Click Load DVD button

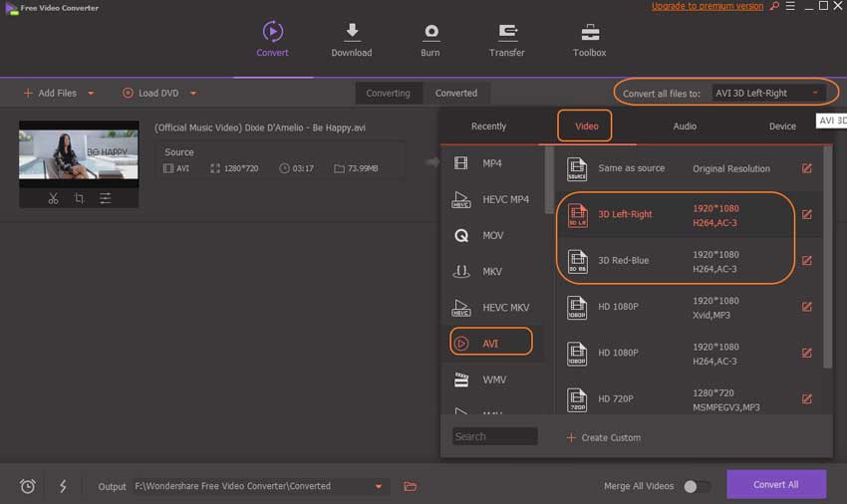point(150,93)
